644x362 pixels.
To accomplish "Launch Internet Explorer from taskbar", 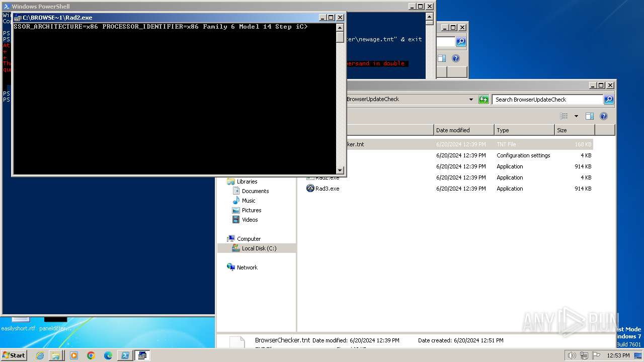I will tap(40, 355).
